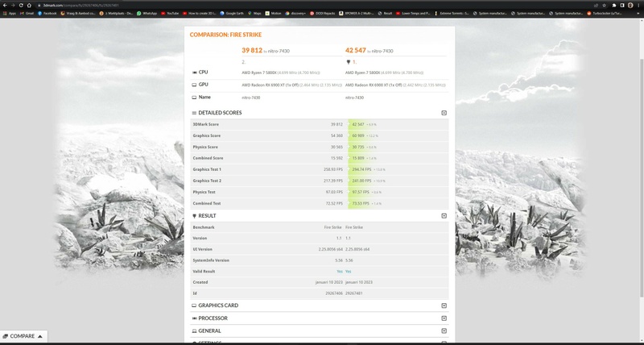Select the Physics Score value 30 735
The width and height of the screenshot is (644, 345).
coord(358,147)
